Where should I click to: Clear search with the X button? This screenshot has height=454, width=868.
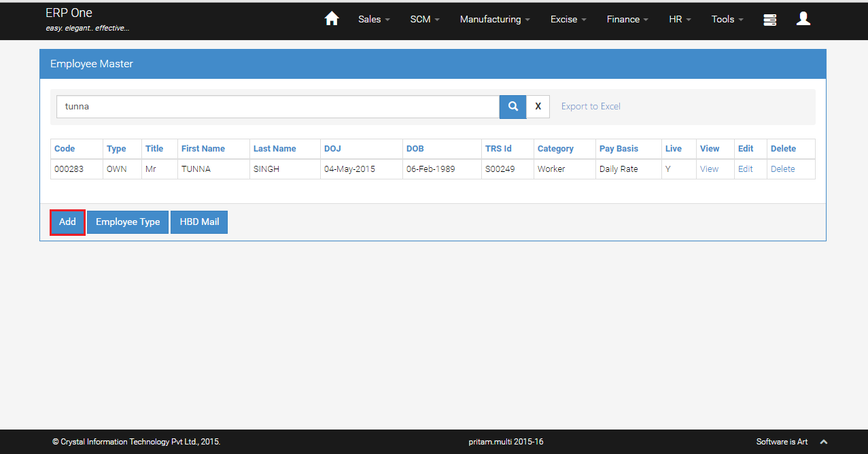tap(538, 107)
